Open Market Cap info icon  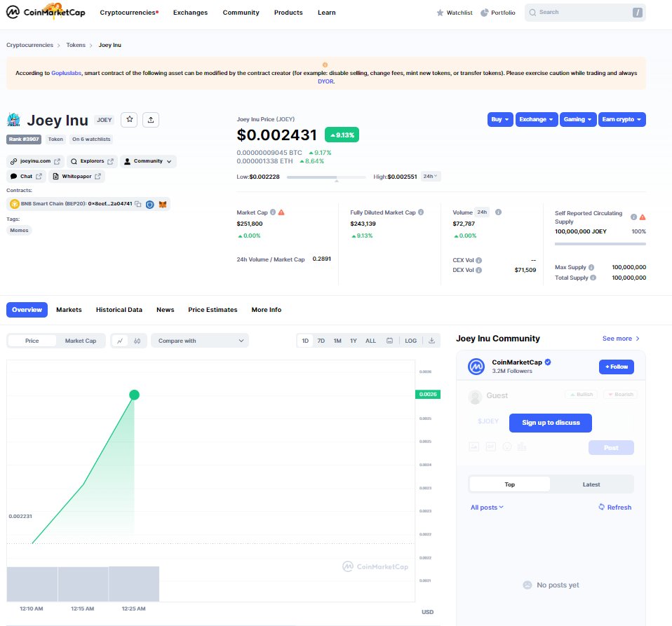click(x=273, y=212)
